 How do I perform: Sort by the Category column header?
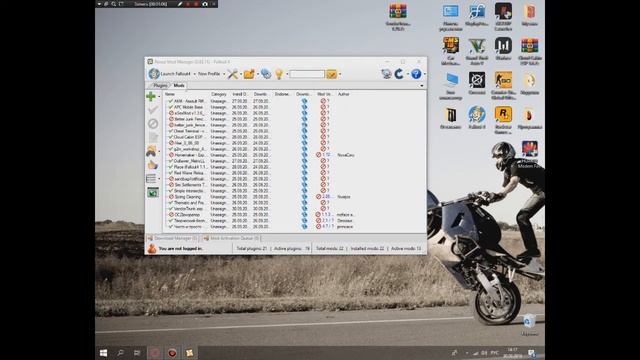219,94
